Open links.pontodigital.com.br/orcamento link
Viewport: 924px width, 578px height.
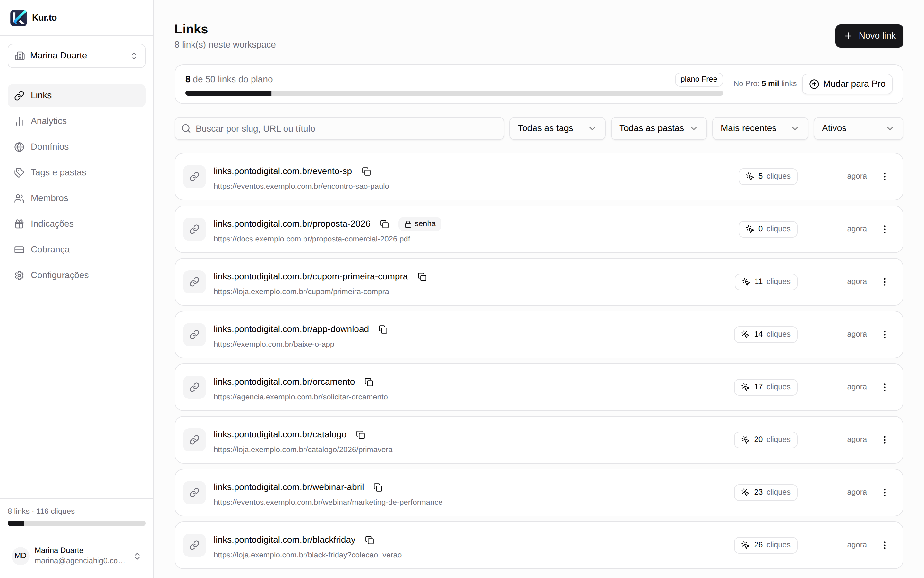[284, 382]
